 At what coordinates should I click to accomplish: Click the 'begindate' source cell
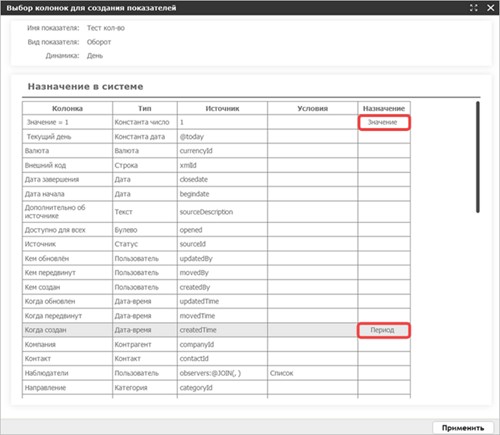pos(222,194)
